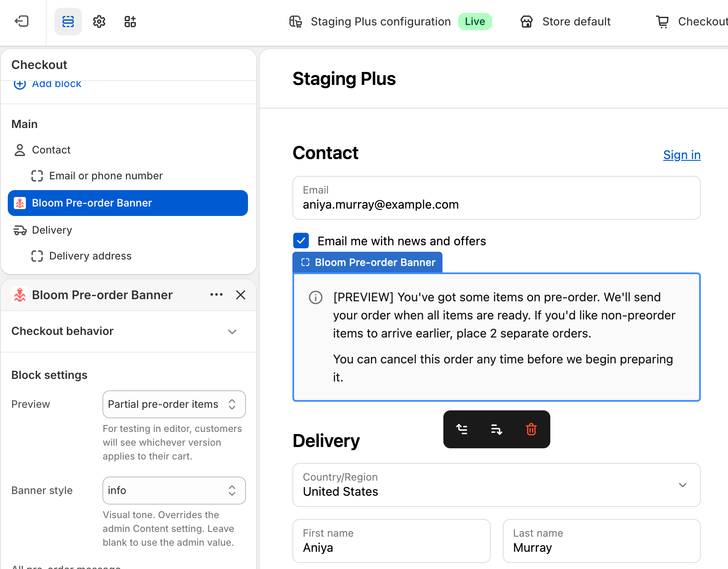Screen dimensions: 728x569
Task: Click the Checkout sidebar heading
Action: click(39, 65)
